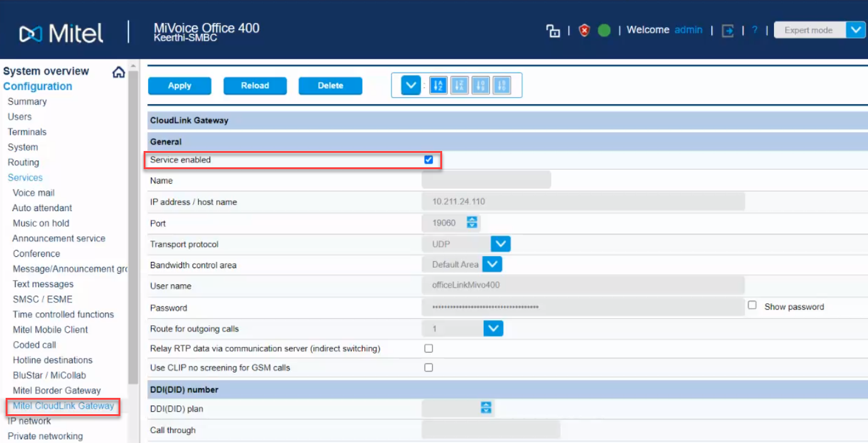Image resolution: width=868 pixels, height=443 pixels.
Task: Click the green status circle indicator
Action: pyautogui.click(x=604, y=31)
